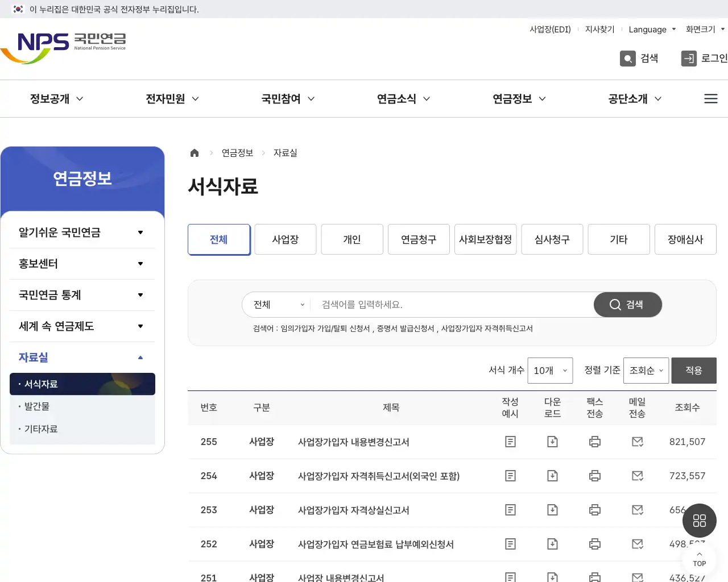The image size is (728, 582).
Task: Open 사업장가입자 연금보험료 납부예외신청서 title
Action: [x=376, y=544]
